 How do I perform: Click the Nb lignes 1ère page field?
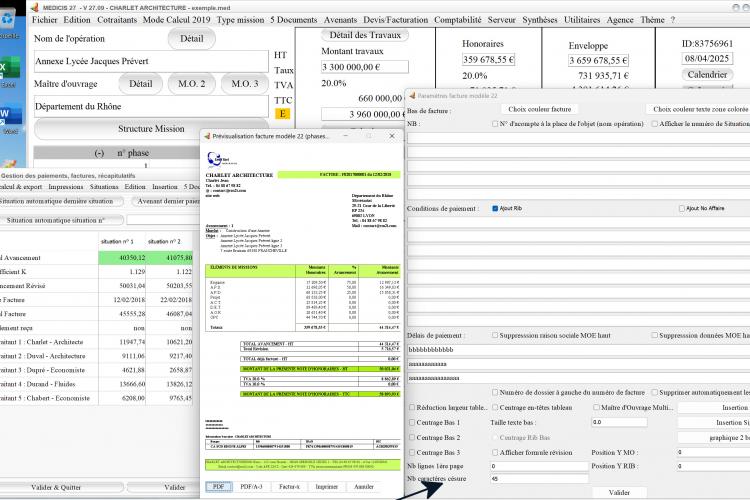(x=539, y=466)
